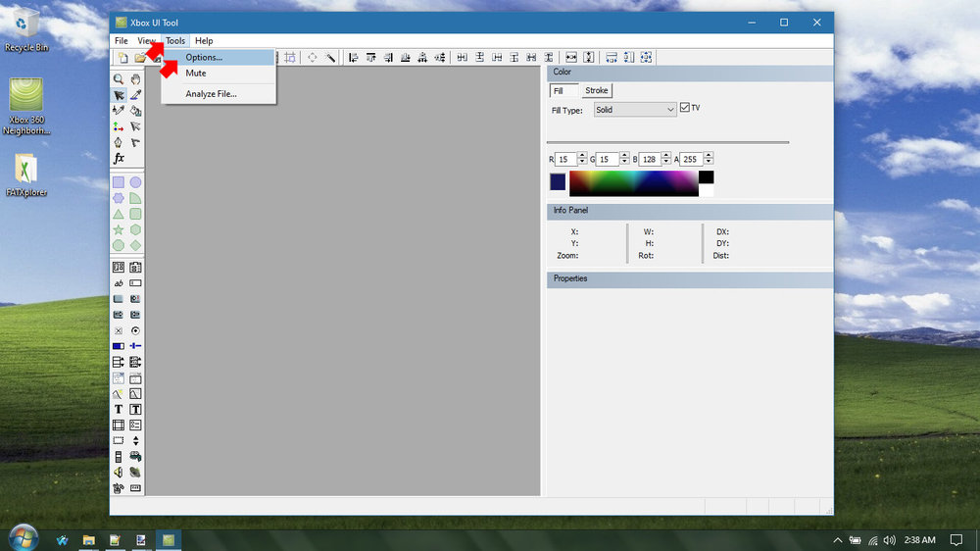Open the View menu
This screenshot has height=551, width=980.
click(x=146, y=40)
